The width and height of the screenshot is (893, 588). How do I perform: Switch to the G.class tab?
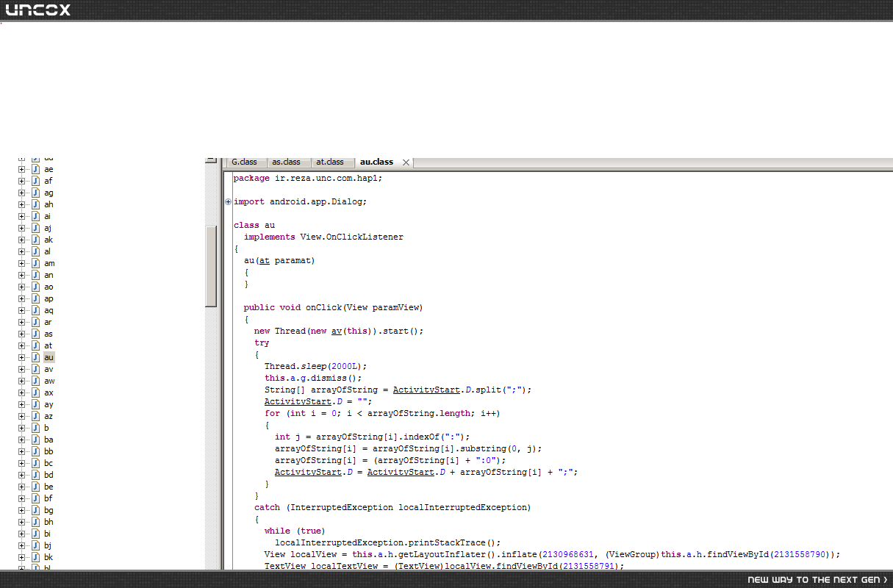pyautogui.click(x=245, y=162)
